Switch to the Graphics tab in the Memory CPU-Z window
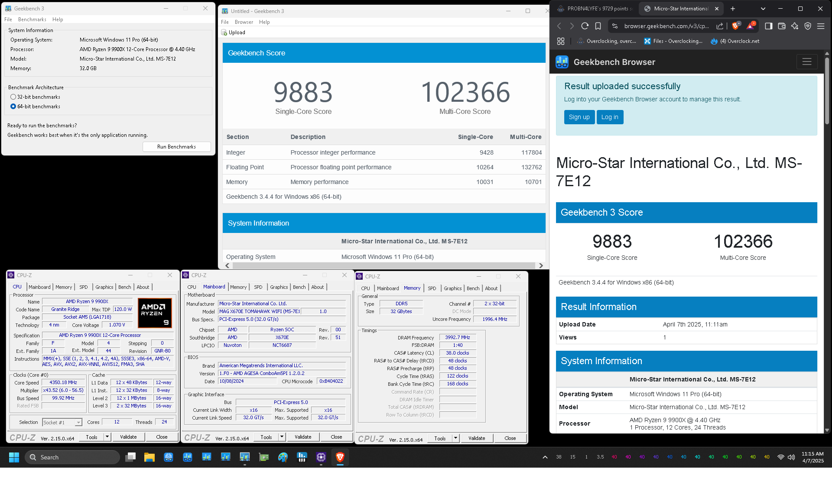Screen dimensions: 832x504 [453, 288]
